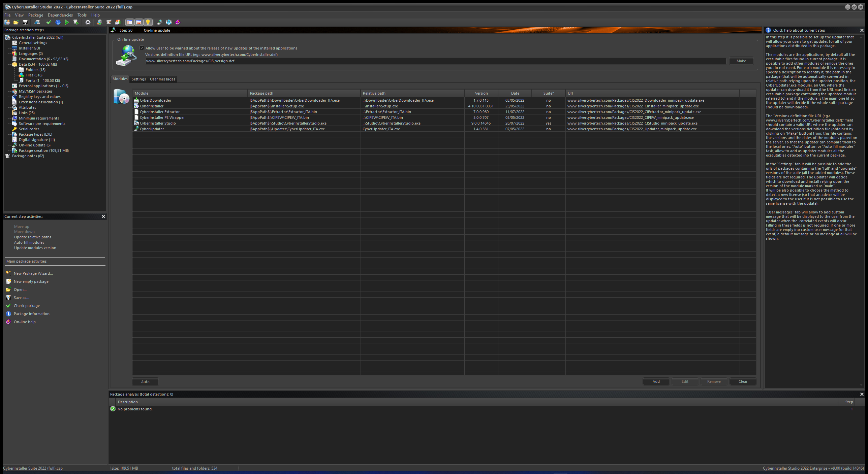Switch to the User messages tab
The height and width of the screenshot is (474, 868).
[x=162, y=79]
